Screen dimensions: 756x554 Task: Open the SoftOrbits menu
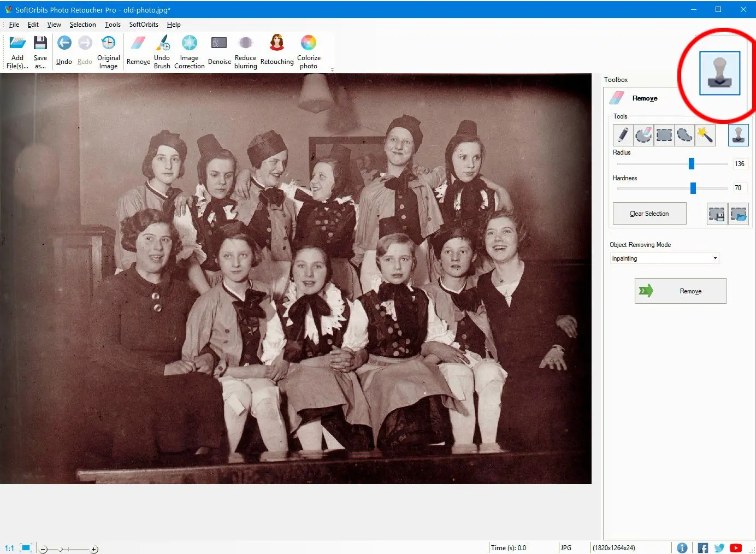(144, 25)
